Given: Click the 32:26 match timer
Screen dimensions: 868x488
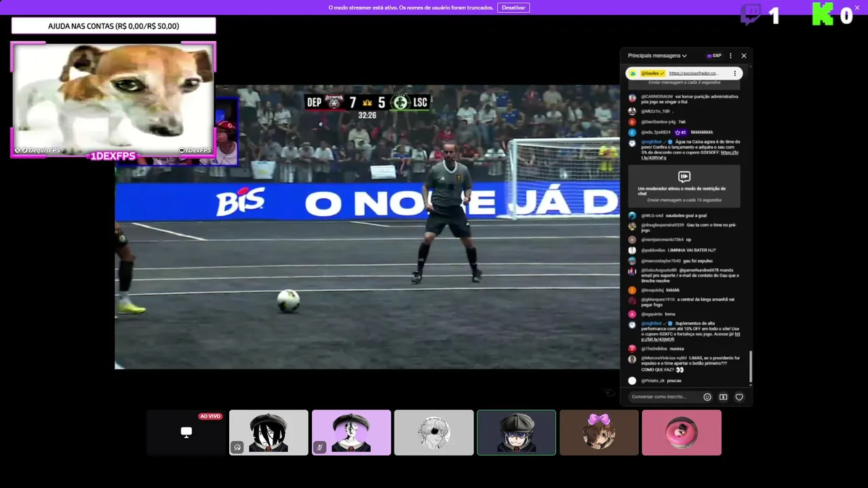Looking at the screenshot, I should (x=367, y=115).
